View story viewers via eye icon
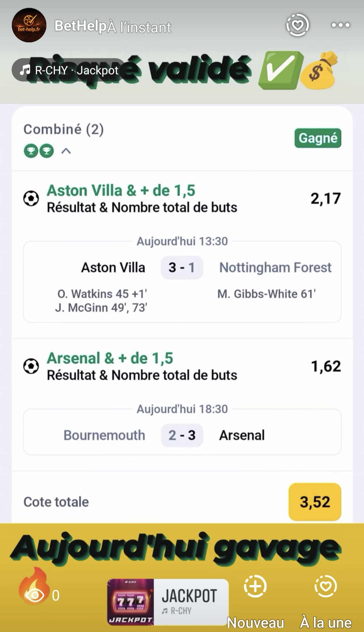364x632 pixels. tap(35, 596)
